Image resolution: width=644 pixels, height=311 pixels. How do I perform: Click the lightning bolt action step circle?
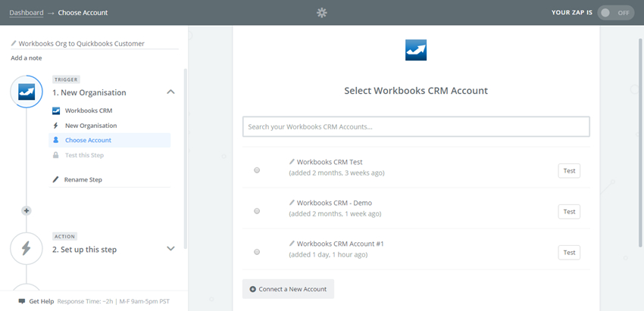point(27,249)
